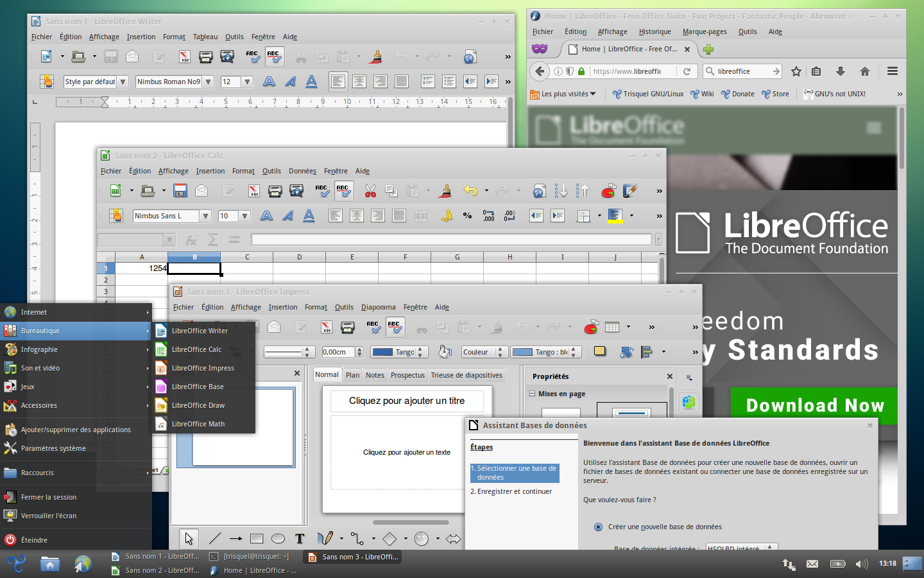
Task: Click the downloads arrow in Abrowser
Action: [x=840, y=71]
